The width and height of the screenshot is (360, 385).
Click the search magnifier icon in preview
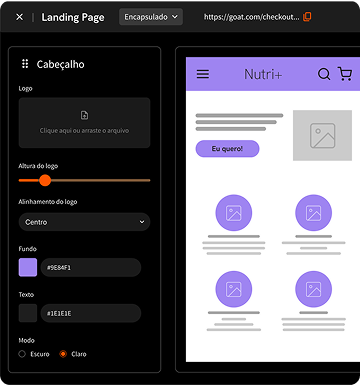click(324, 74)
